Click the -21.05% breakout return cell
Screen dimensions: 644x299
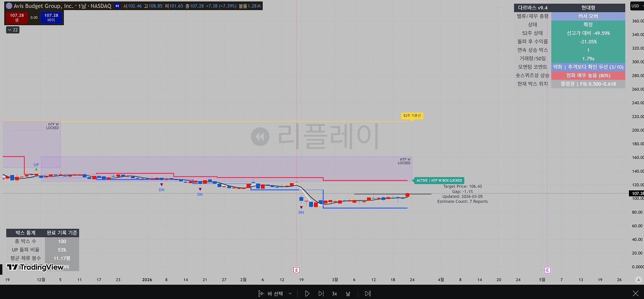point(588,42)
